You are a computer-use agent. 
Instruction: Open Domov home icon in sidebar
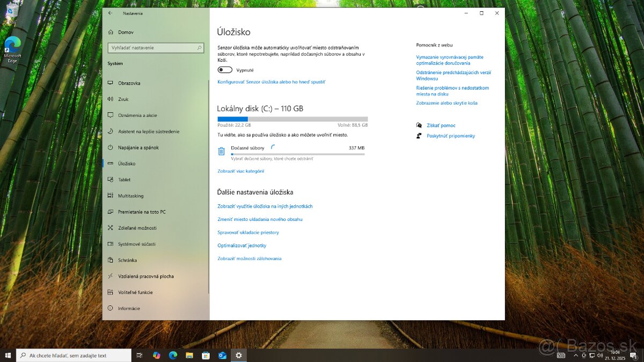[111, 32]
